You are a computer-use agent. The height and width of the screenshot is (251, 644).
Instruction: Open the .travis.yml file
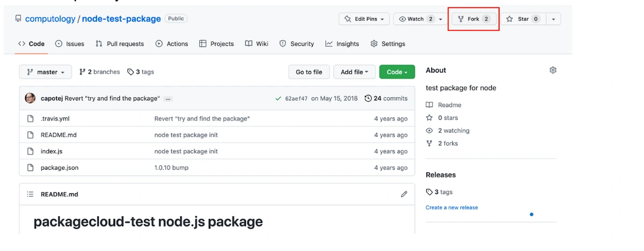[55, 119]
